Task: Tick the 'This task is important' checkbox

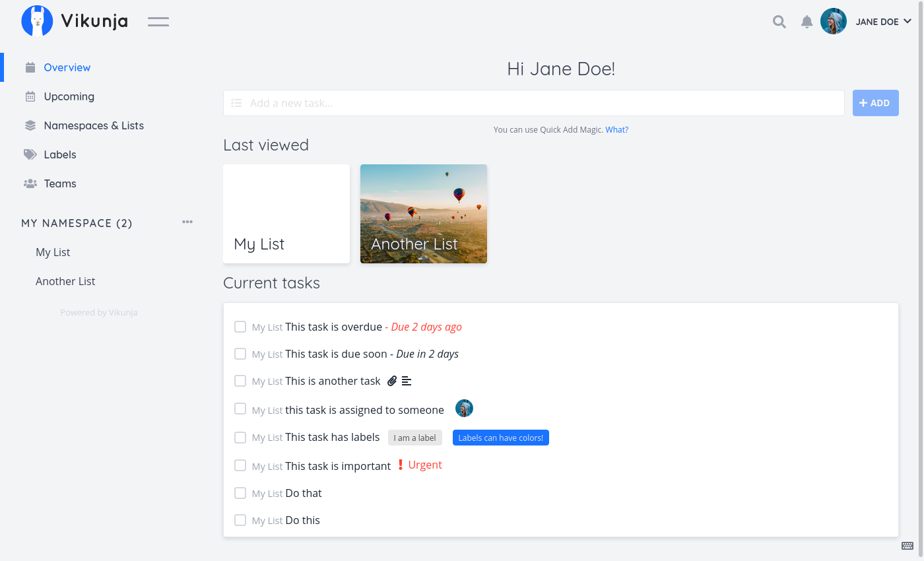Action: (x=240, y=465)
